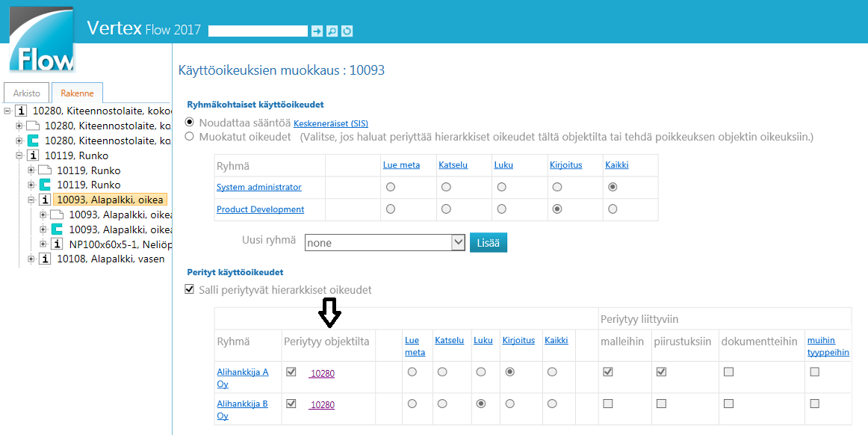Untick Salli periytyvät hierarkkiset oikeudet checkbox
The width and height of the screenshot is (868, 435).
pyautogui.click(x=190, y=289)
